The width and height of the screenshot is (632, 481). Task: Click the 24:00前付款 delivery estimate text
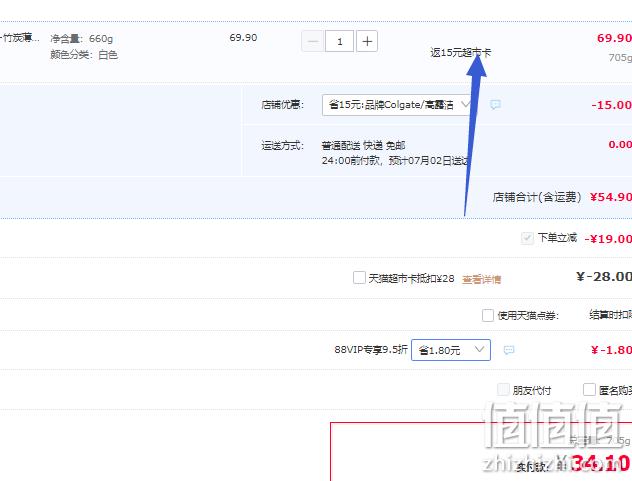(x=395, y=161)
